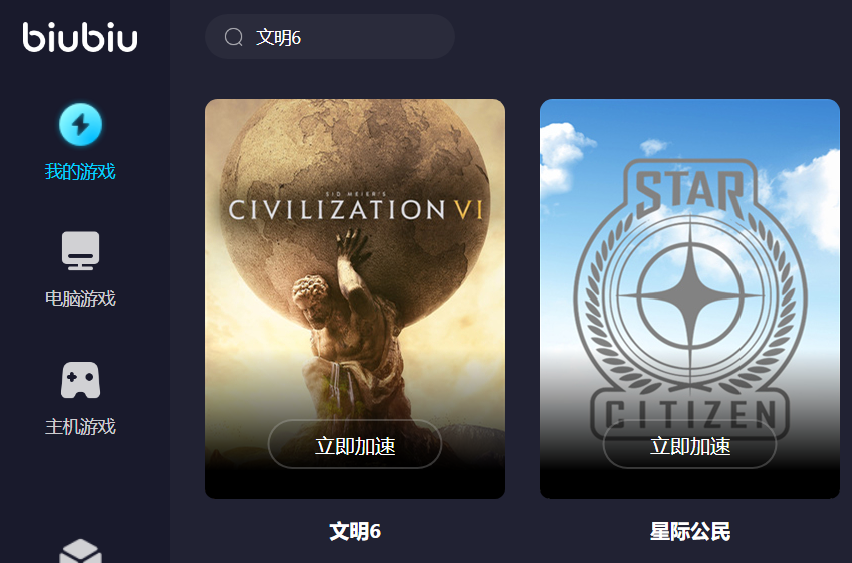Select the gamepad console games icon
Image resolution: width=852 pixels, height=563 pixels.
pos(80,380)
